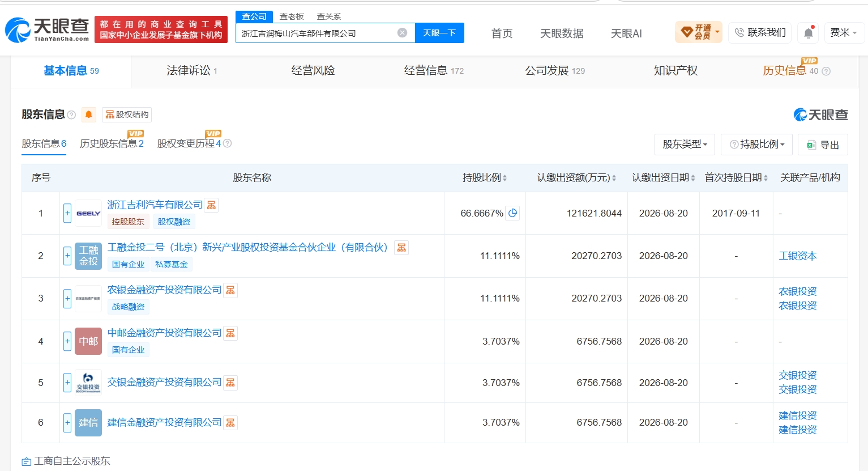This screenshot has height=471, width=868.
Task: Expand row 3 农银金融 plus toggle
Action: [67, 298]
